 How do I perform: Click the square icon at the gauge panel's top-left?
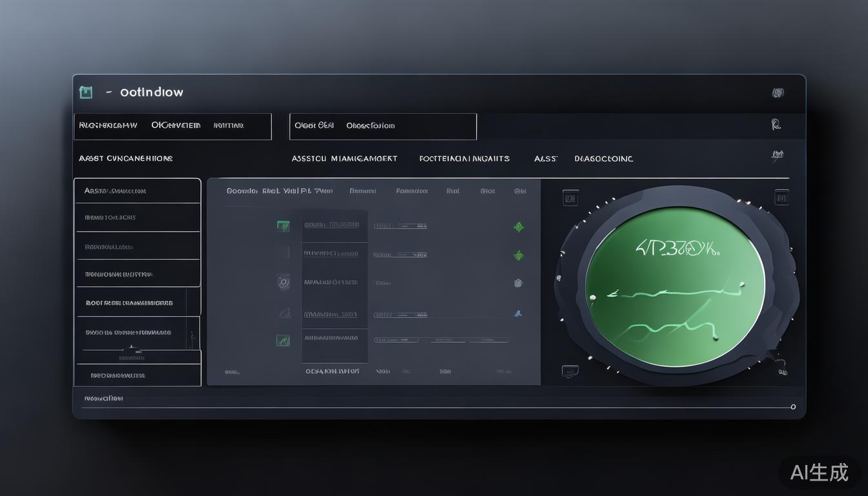(x=570, y=198)
